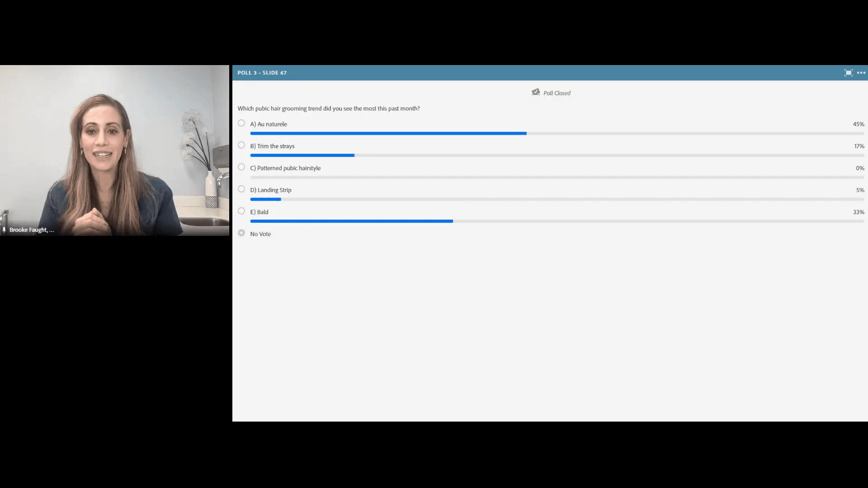Click the 5% result value

point(860,190)
